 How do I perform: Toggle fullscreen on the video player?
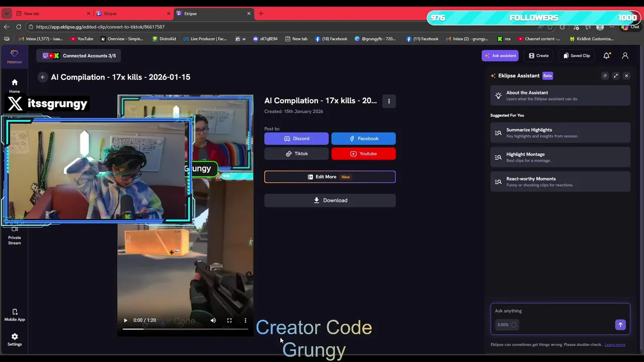pos(229,320)
